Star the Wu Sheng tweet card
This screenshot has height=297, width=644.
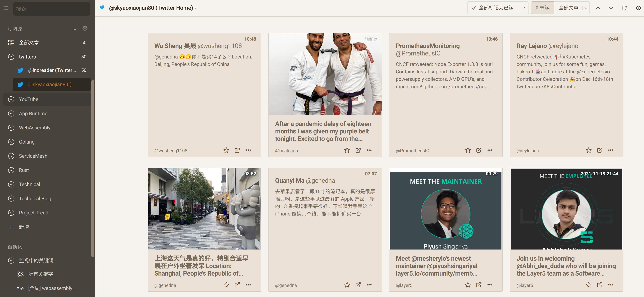coord(226,150)
